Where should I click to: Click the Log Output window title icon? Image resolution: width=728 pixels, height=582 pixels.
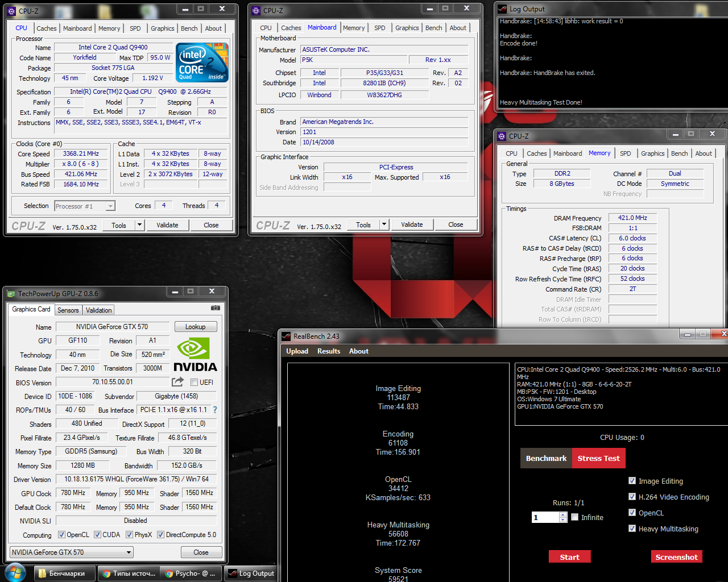pyautogui.click(x=502, y=9)
